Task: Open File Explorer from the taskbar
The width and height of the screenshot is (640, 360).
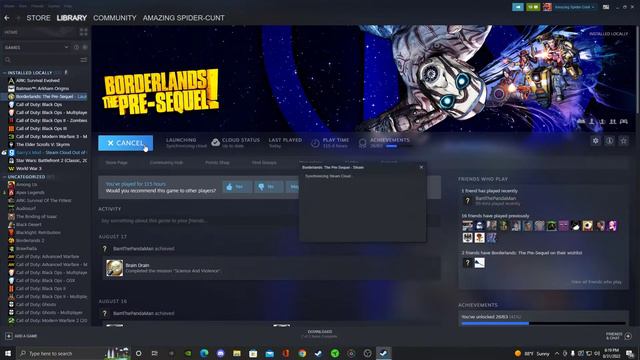Action: pos(237,353)
